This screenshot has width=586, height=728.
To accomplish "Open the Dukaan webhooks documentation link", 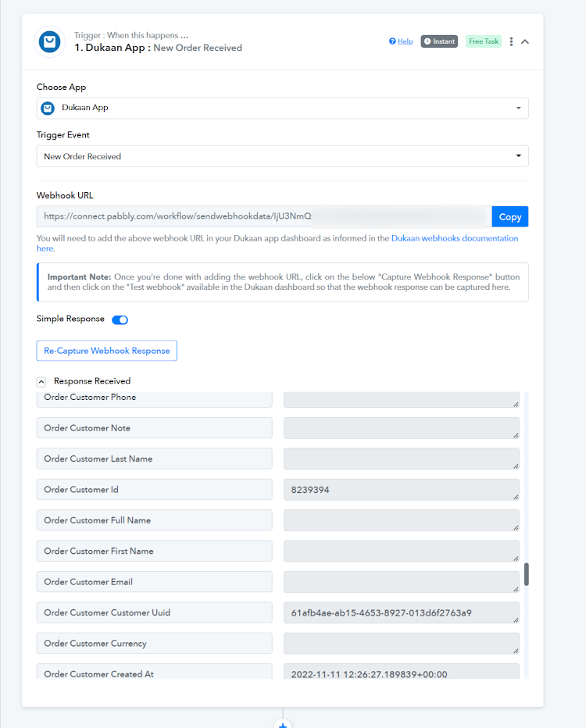I will pos(455,238).
